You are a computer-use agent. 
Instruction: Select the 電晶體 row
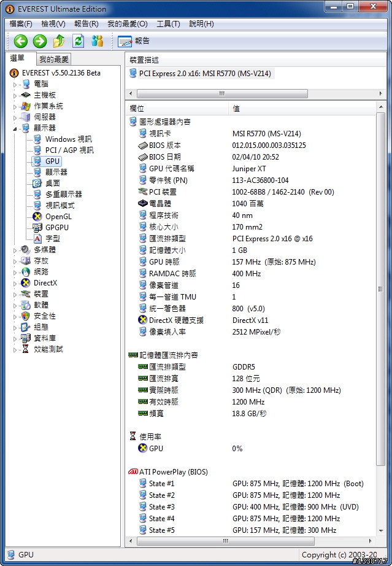[250, 204]
